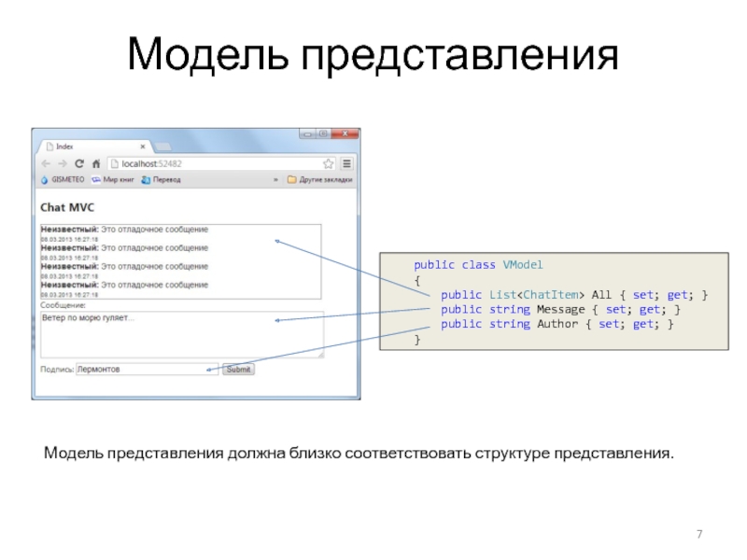
Task: Click the browser back arrow
Action: pos(46,163)
